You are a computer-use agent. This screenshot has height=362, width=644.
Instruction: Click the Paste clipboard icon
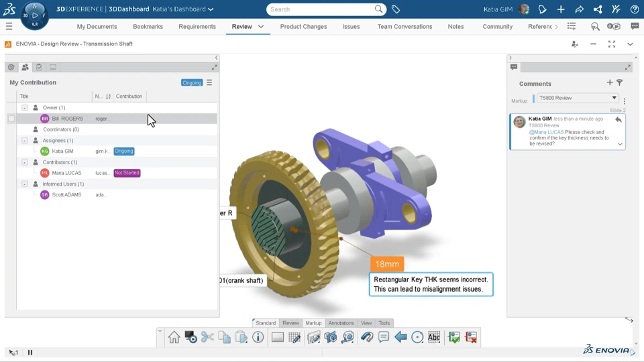[x=241, y=337]
